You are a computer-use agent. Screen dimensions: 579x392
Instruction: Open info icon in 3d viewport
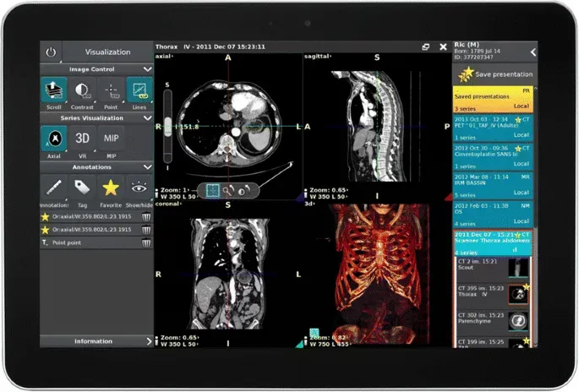pos(305,340)
